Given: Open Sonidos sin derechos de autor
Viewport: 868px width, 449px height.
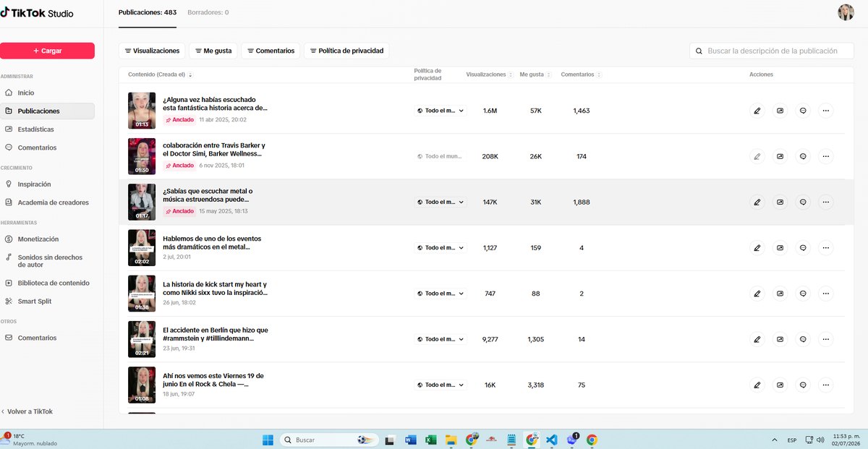Looking at the screenshot, I should coord(47,261).
